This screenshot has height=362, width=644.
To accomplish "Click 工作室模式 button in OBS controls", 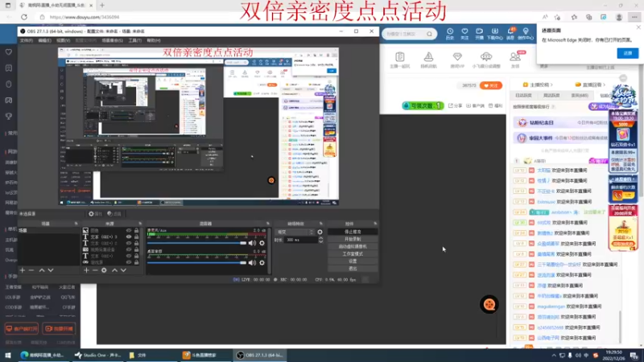I will pyautogui.click(x=353, y=253).
